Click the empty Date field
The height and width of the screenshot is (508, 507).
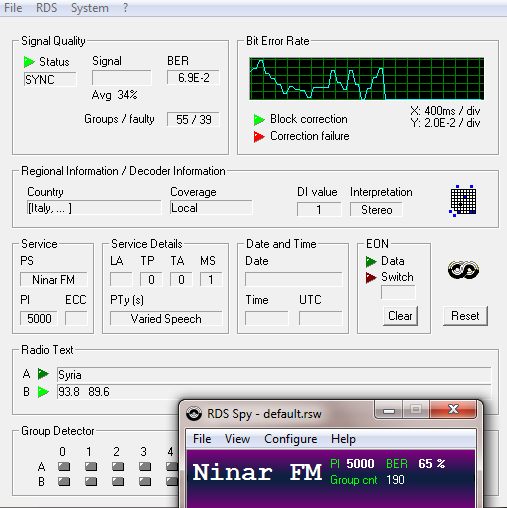(x=294, y=279)
